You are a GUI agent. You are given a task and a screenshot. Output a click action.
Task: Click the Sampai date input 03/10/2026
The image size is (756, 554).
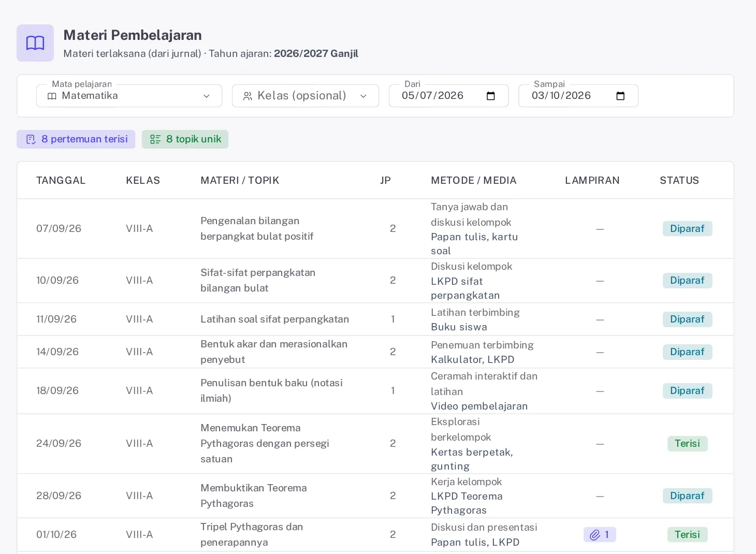pyautogui.click(x=578, y=96)
